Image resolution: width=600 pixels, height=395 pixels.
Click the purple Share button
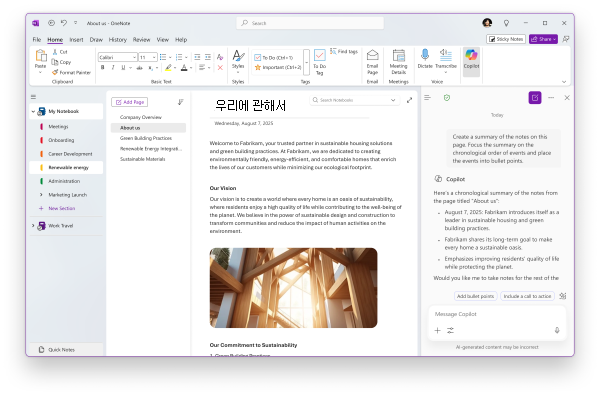pyautogui.click(x=543, y=39)
